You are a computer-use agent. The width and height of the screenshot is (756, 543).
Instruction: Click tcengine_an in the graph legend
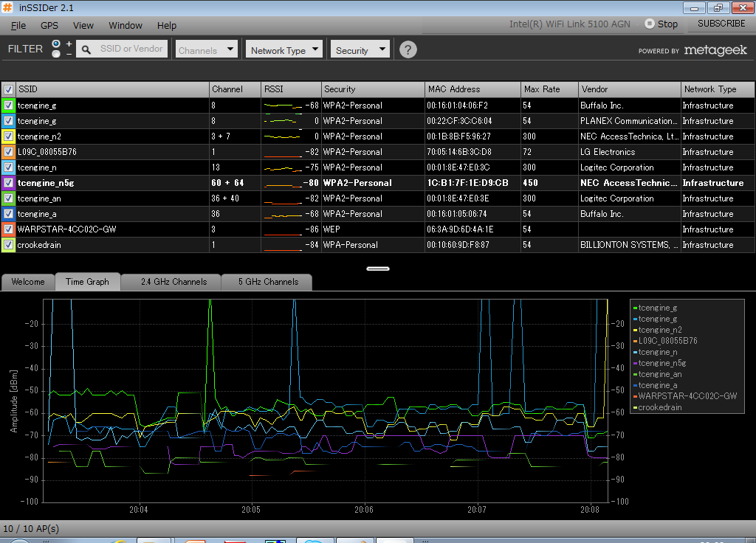click(659, 374)
